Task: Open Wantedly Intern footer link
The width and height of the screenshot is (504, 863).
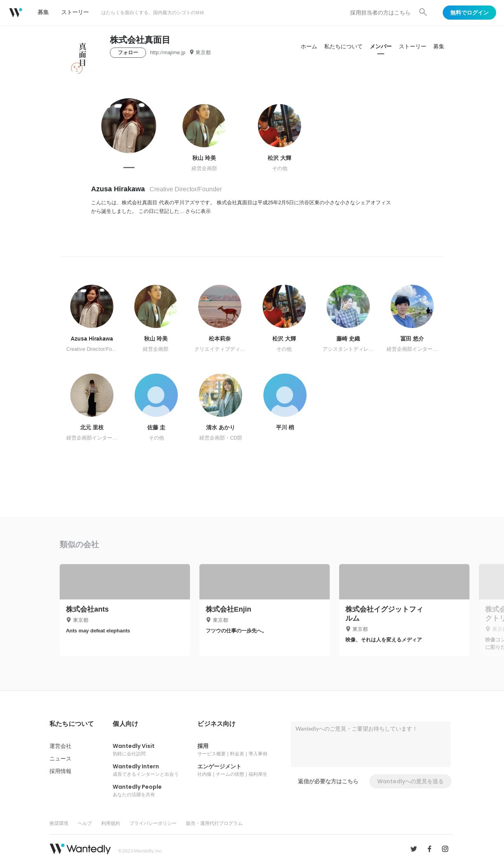Action: (x=136, y=766)
